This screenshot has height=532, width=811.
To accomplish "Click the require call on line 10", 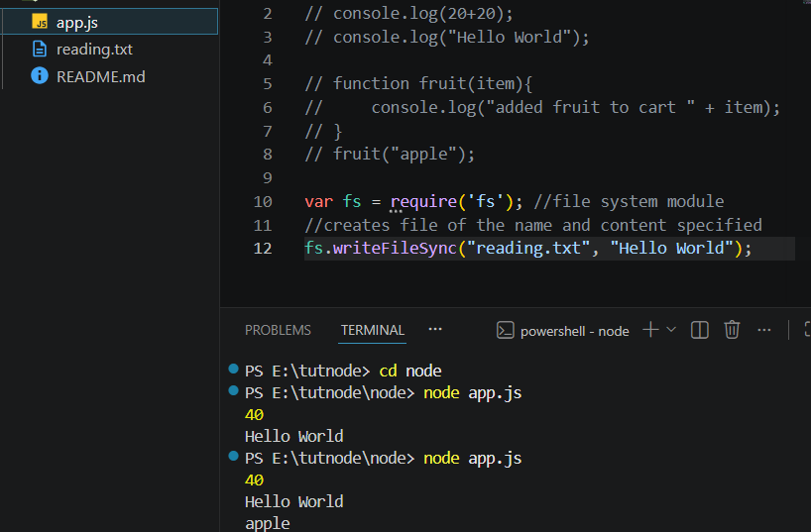I will (x=423, y=202).
